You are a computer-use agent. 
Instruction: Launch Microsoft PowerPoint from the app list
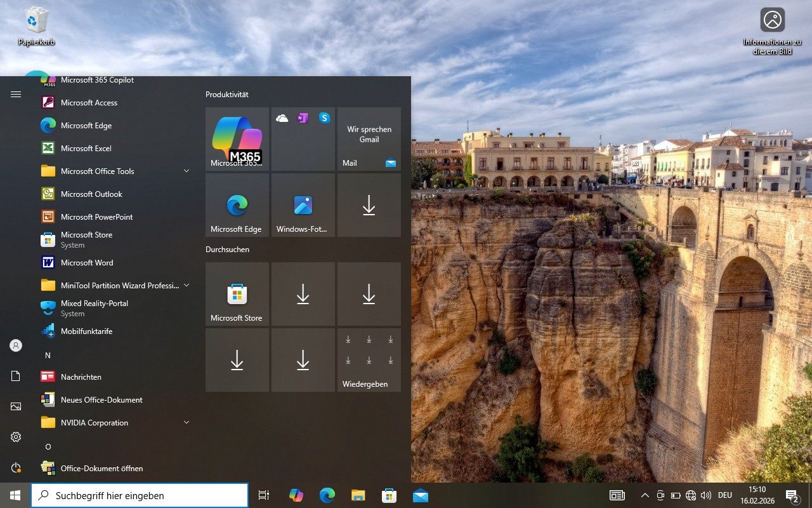tap(115, 217)
